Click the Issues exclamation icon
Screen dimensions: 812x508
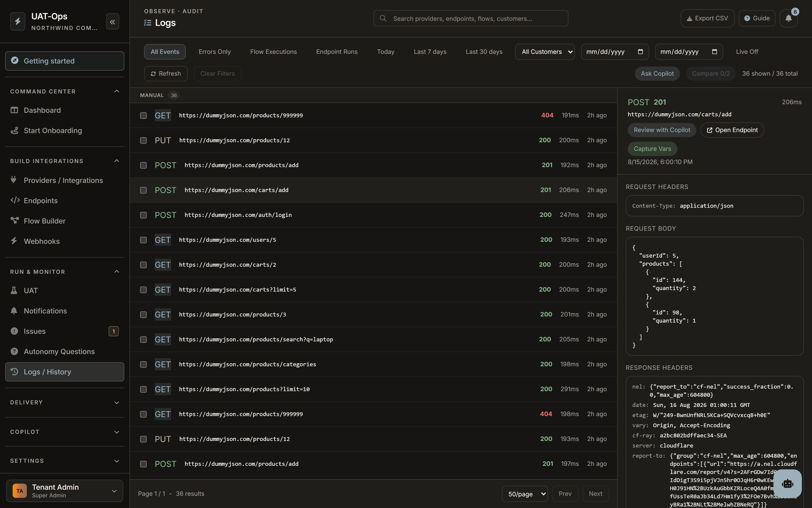(x=14, y=331)
